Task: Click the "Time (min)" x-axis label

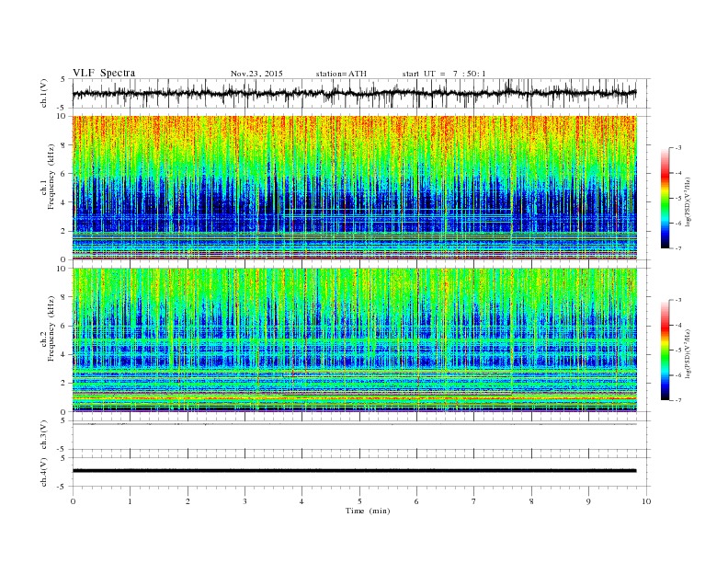Action: pyautogui.click(x=368, y=511)
